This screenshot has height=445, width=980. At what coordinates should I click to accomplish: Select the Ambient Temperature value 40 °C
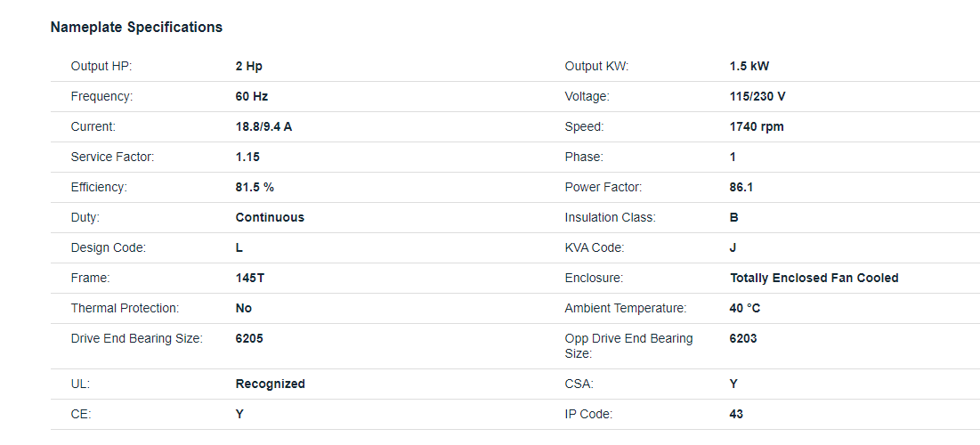745,308
